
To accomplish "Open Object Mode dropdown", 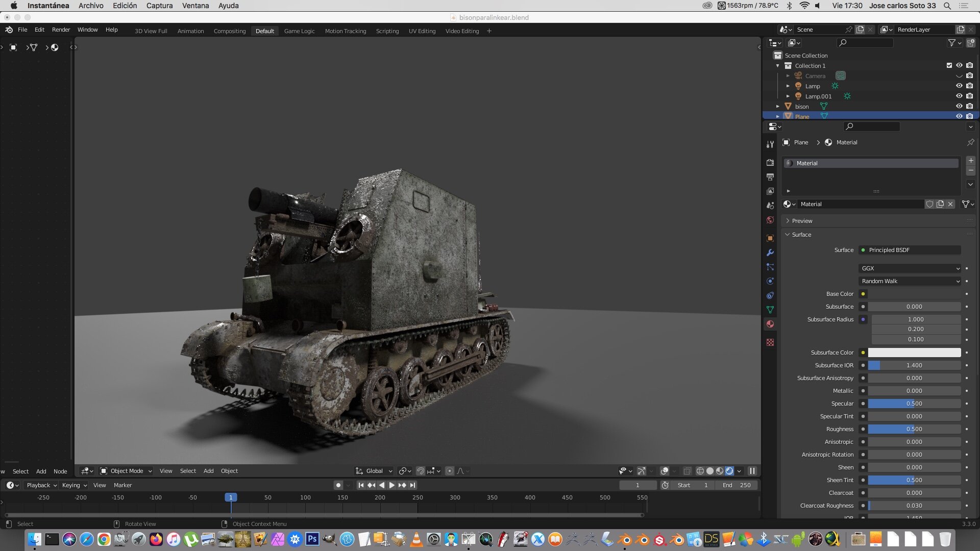I will point(126,471).
